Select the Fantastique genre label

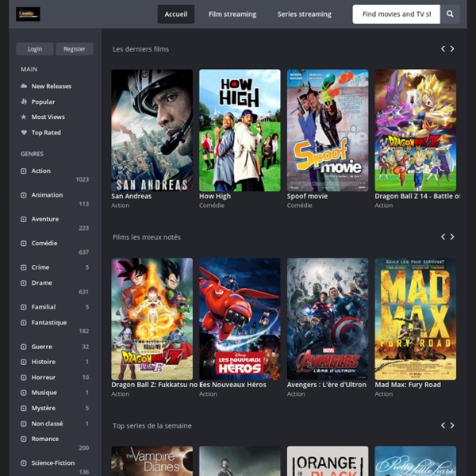click(x=49, y=323)
